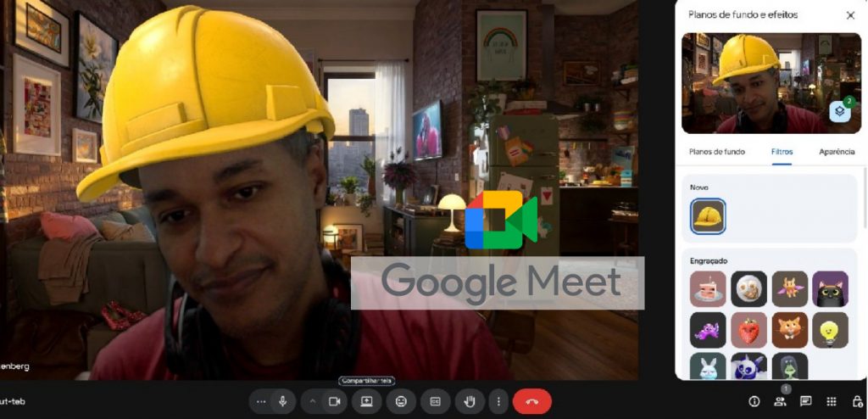Screen dimensions: 868x419
Task: Choose the winged orange creature filter
Action: pos(790,288)
